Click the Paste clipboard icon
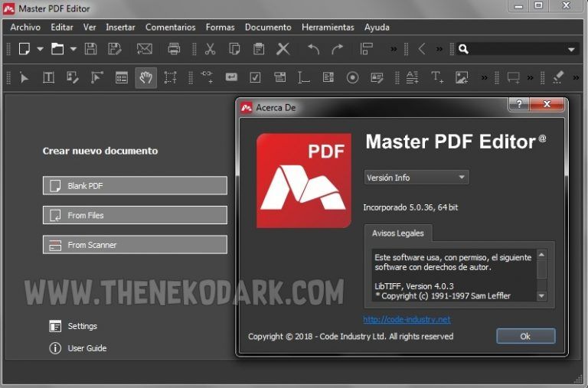Viewport: 588px width, 388px height. (x=259, y=49)
